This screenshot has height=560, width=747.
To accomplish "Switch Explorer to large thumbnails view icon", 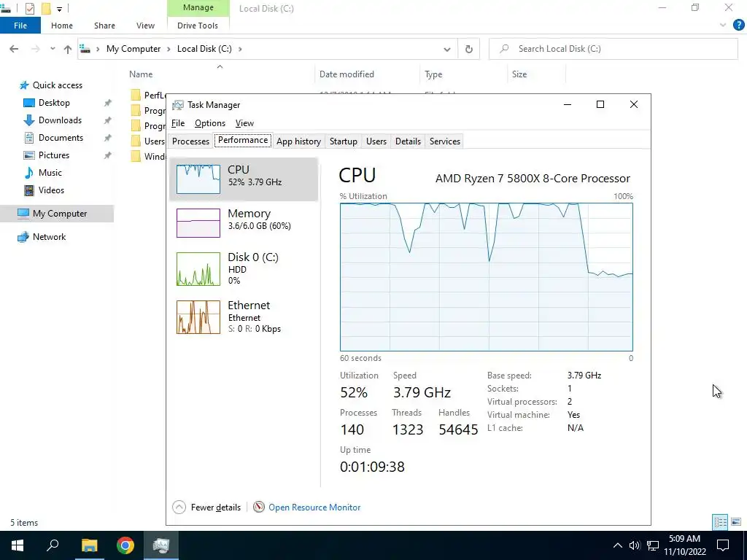I will coord(736,522).
